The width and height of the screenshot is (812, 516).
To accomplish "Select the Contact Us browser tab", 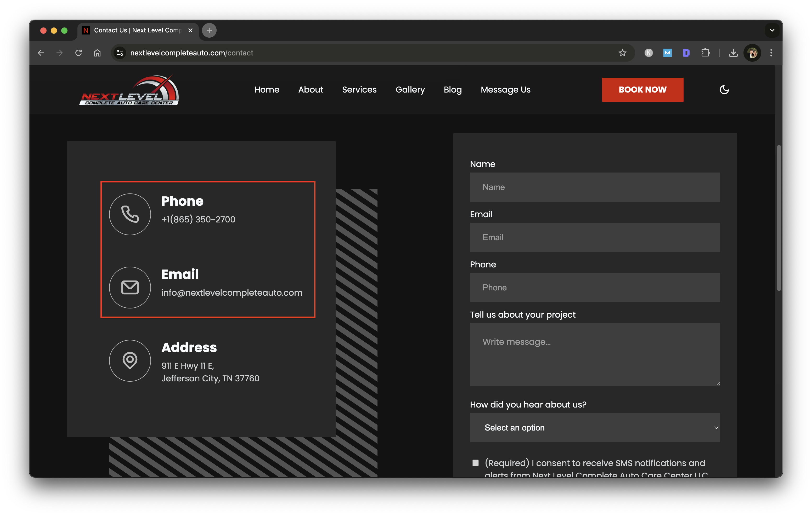I will pyautogui.click(x=138, y=30).
